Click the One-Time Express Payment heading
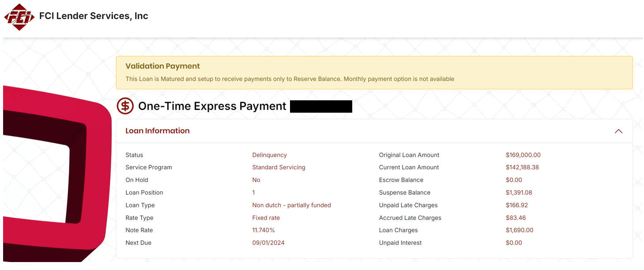The height and width of the screenshot is (270, 644). tap(212, 106)
